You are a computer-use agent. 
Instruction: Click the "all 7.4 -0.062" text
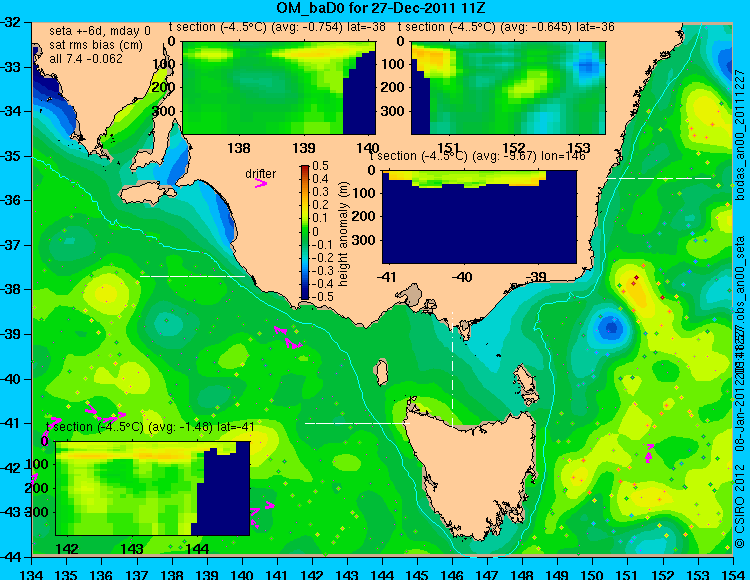[x=86, y=59]
